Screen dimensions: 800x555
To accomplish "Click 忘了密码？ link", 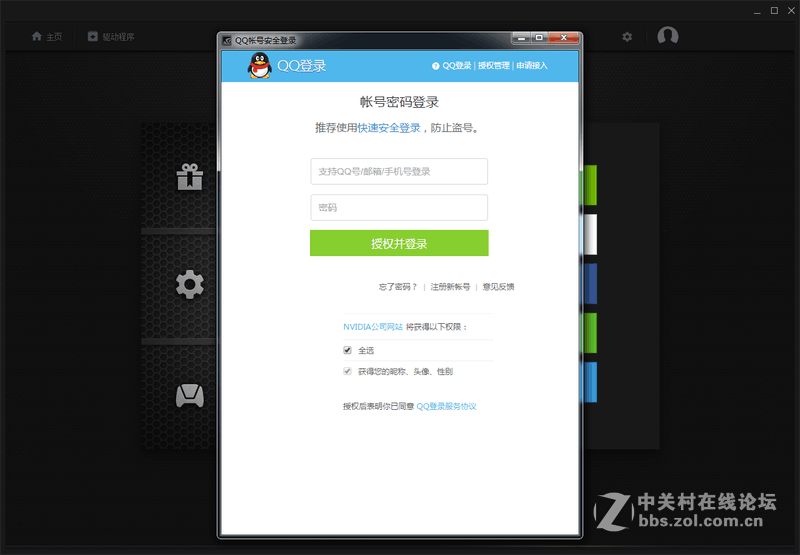I will click(398, 287).
